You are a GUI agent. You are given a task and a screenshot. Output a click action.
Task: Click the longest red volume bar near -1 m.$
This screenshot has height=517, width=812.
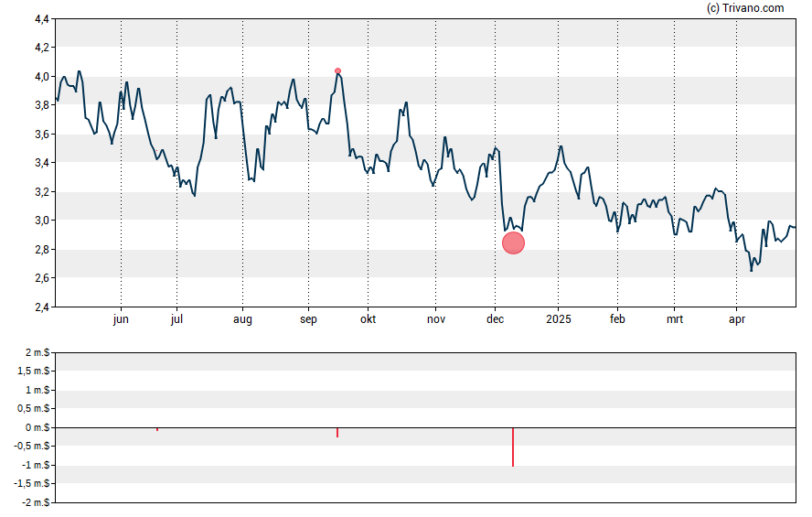pyautogui.click(x=513, y=447)
